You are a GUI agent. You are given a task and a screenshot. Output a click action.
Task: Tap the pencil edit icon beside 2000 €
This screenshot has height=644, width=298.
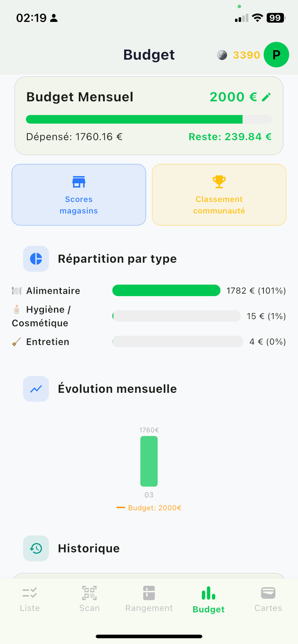[266, 97]
